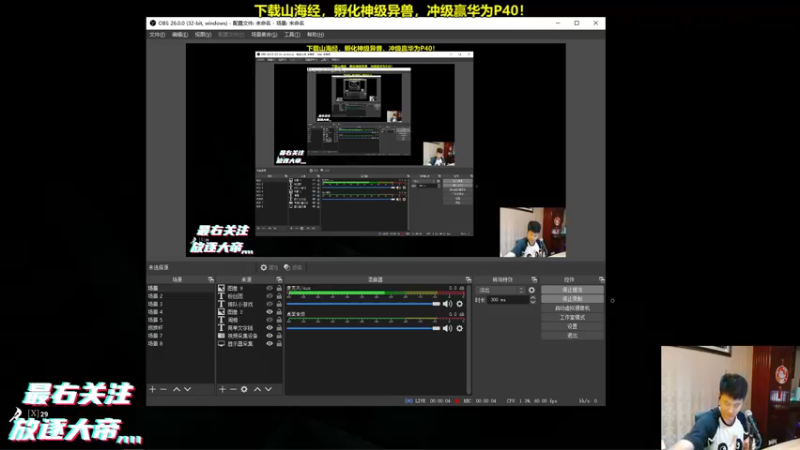Show the hidden 粉丝团 source via its eye
The width and height of the screenshot is (800, 450).
coord(269,296)
